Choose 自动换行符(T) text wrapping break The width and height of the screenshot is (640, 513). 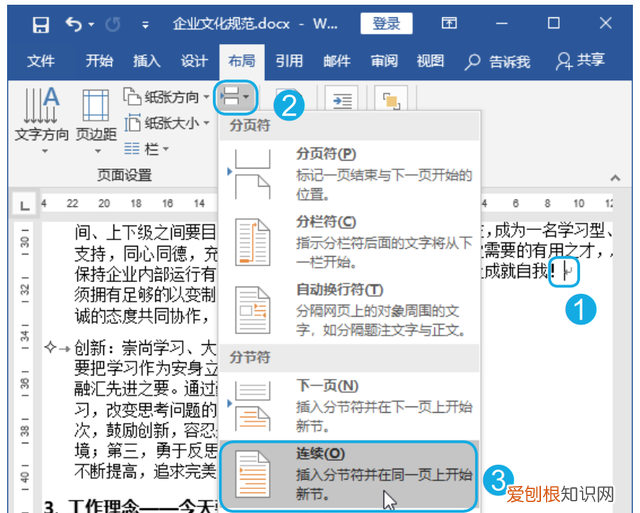tap(349, 311)
